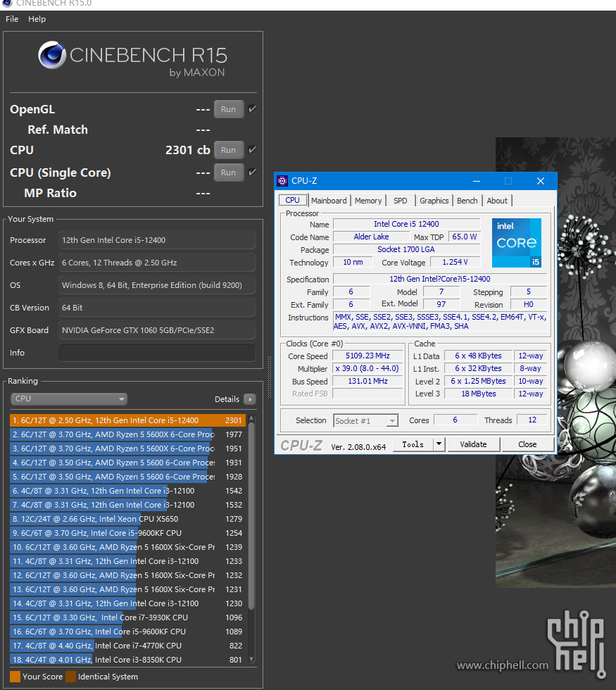Switch to the Memory tab in CPU-Z
616x690 pixels.
point(368,201)
